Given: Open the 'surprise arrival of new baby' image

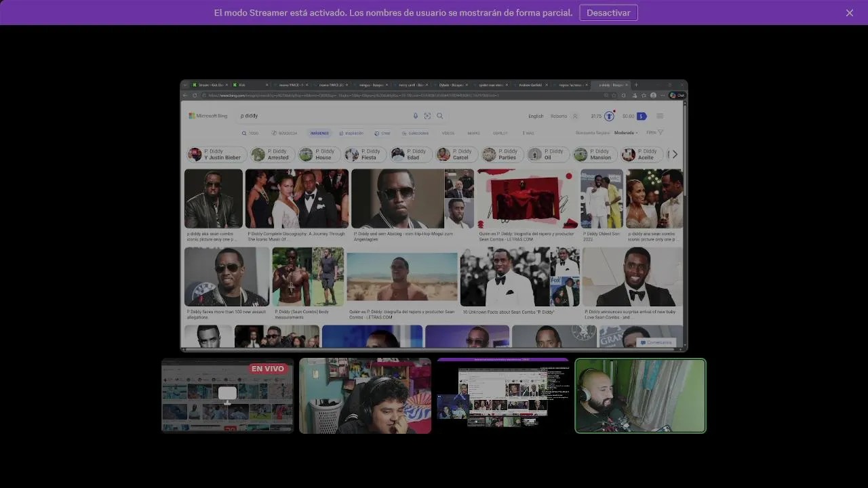Looking at the screenshot, I should tap(633, 277).
